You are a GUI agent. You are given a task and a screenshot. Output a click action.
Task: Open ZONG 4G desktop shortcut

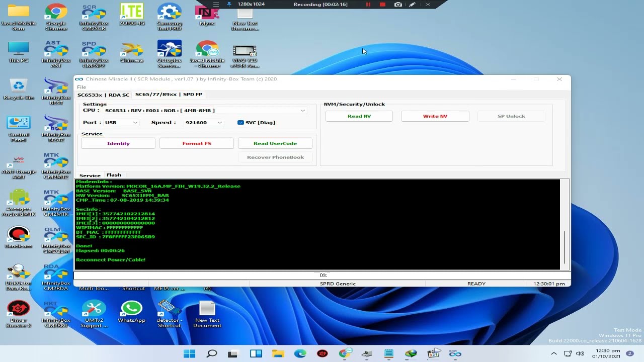[x=132, y=15]
